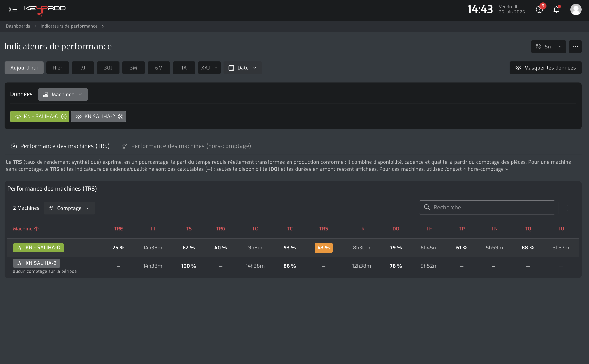
Task: Remove the KN SALIHA-2 machine chip
Action: click(121, 117)
